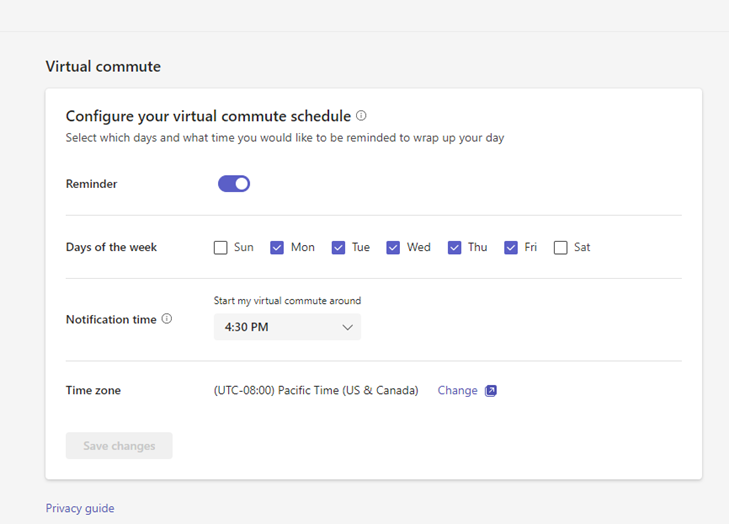Image resolution: width=729 pixels, height=524 pixels.
Task: Check the Sun checkbox
Action: [220, 247]
